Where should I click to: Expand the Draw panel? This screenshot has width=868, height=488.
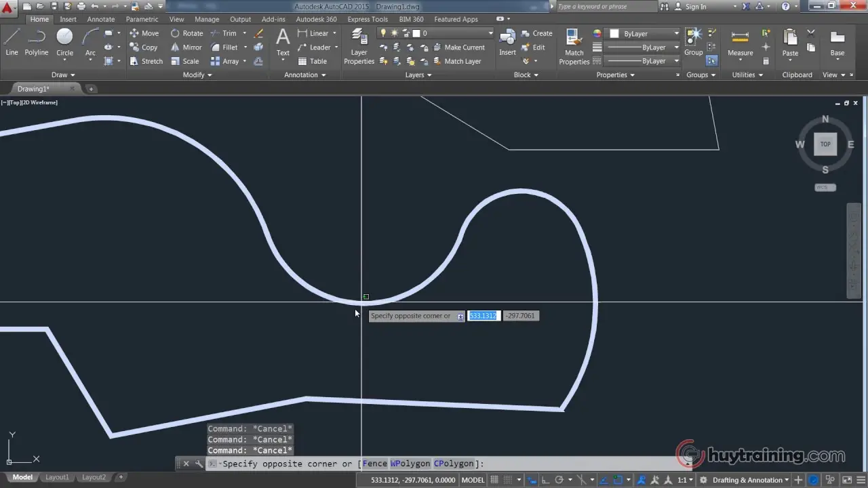click(x=63, y=75)
